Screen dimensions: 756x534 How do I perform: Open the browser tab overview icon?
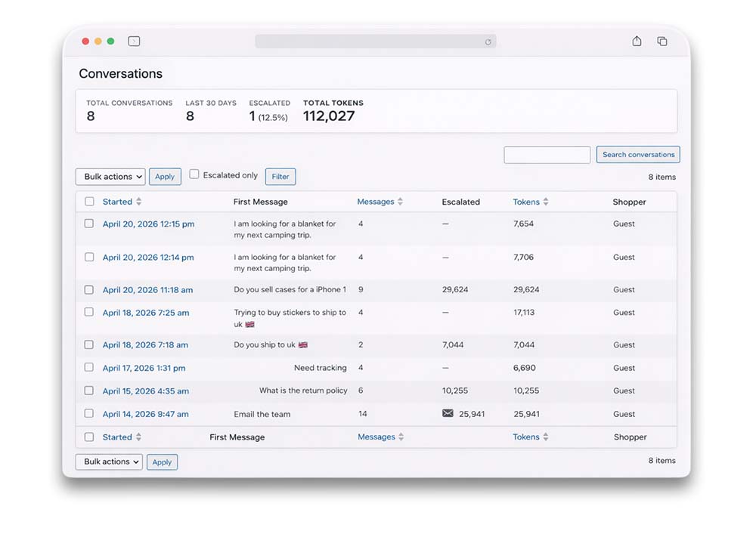pos(662,42)
